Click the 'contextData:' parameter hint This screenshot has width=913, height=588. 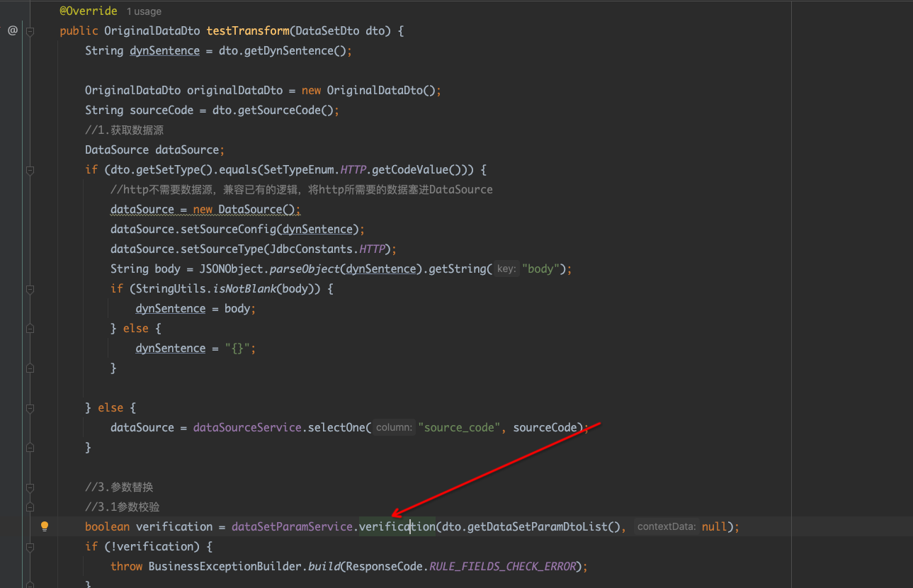[x=667, y=526]
